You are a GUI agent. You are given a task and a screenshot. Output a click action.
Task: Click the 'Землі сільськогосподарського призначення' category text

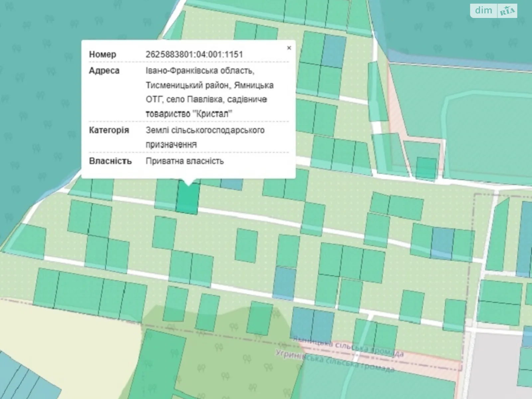coord(205,137)
